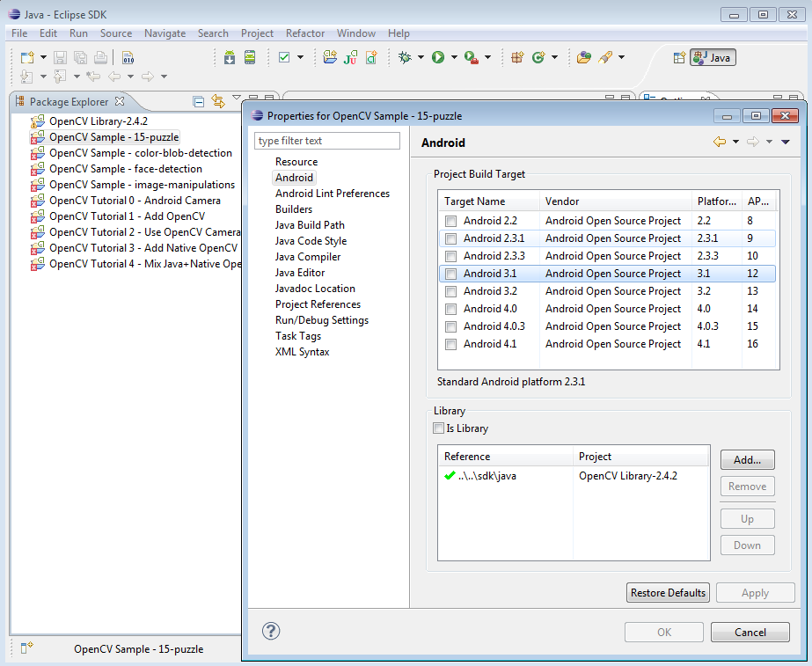Click the Open Perspective icon
812x666 pixels.
(x=679, y=57)
